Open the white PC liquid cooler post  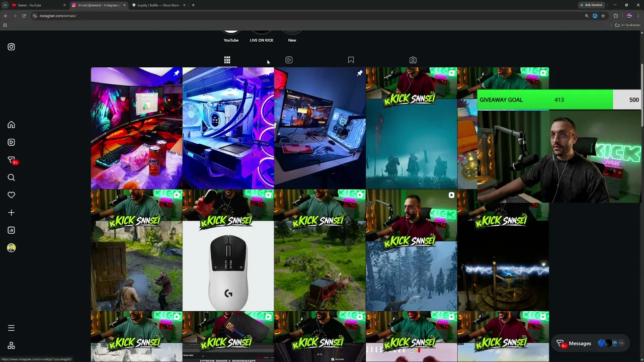pos(228,128)
